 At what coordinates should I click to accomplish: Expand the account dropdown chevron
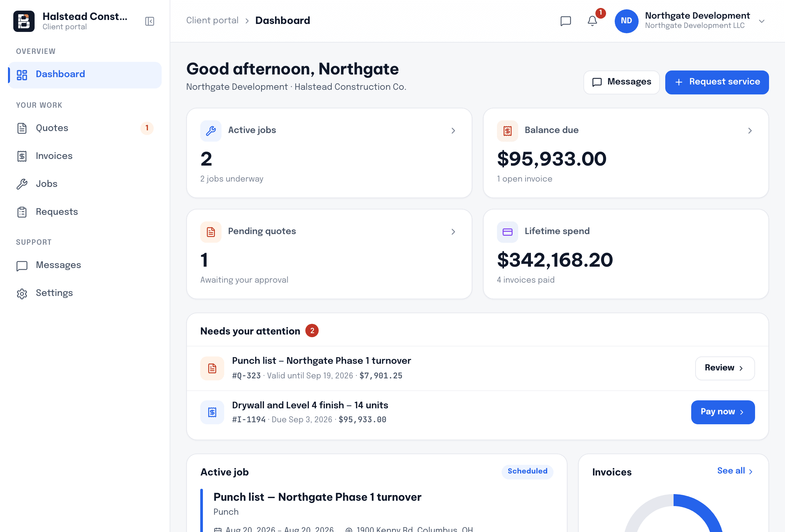(x=762, y=21)
